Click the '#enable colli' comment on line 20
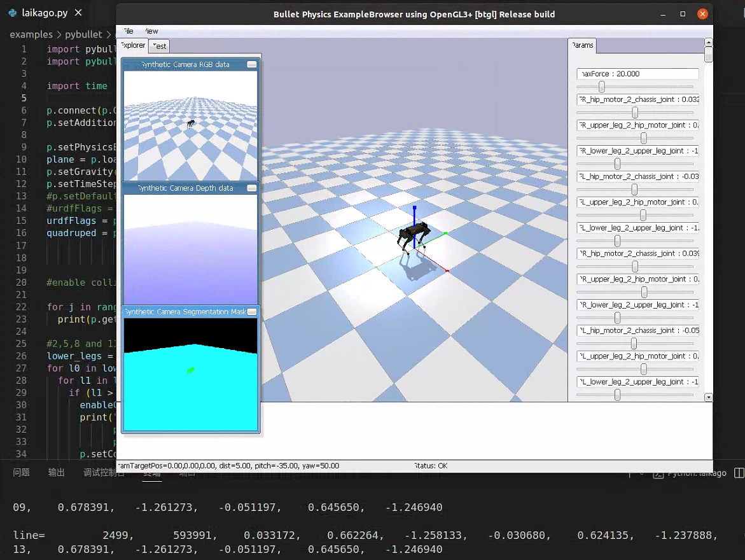Image resolution: width=745 pixels, height=560 pixels. (81, 283)
